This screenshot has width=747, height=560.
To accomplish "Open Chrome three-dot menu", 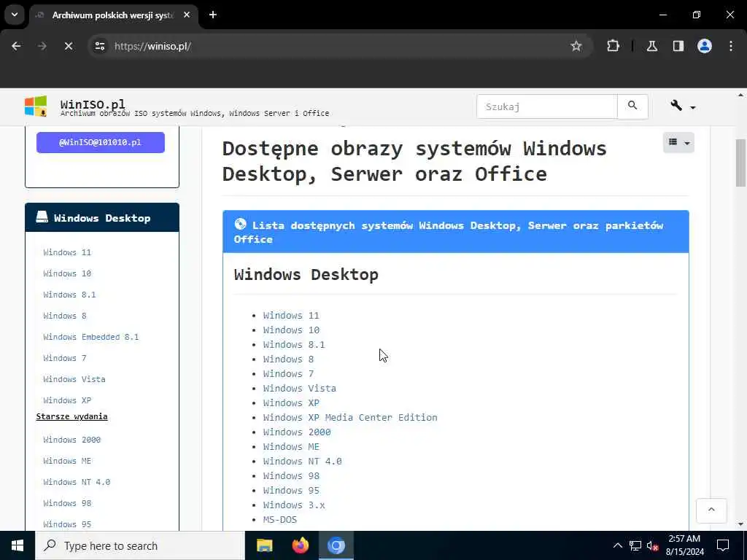I will coord(731,46).
